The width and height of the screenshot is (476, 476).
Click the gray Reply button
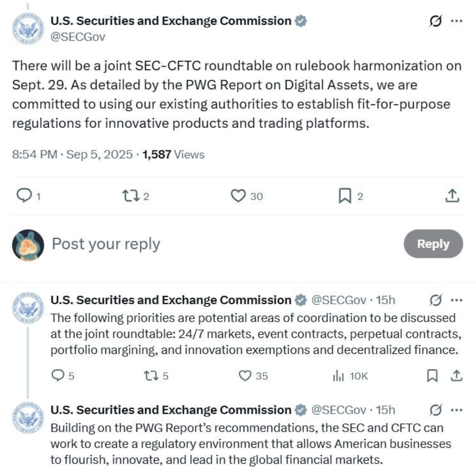pos(433,244)
